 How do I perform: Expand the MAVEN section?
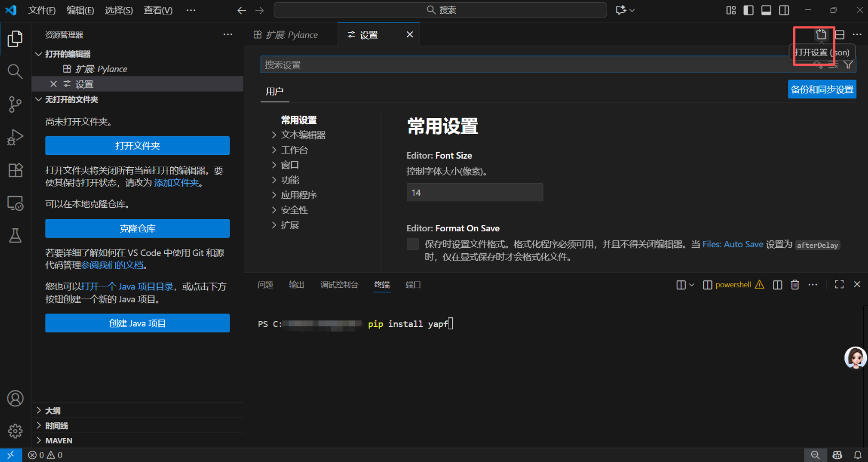click(137, 440)
